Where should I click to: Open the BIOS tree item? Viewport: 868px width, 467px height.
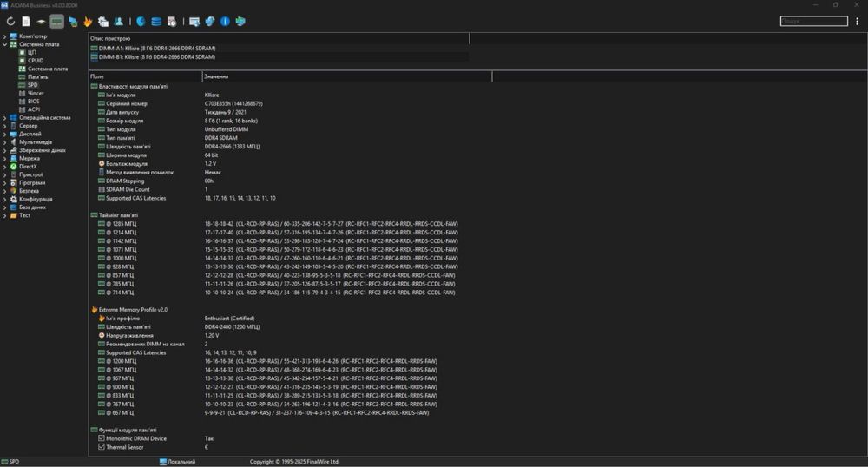tap(33, 102)
